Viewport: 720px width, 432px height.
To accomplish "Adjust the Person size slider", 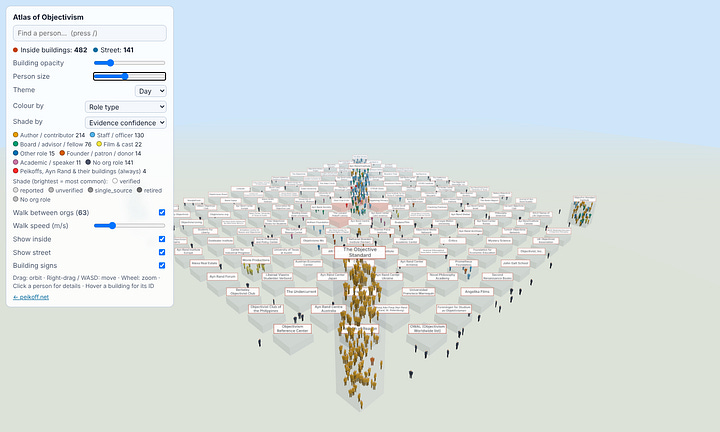I will tap(129, 76).
